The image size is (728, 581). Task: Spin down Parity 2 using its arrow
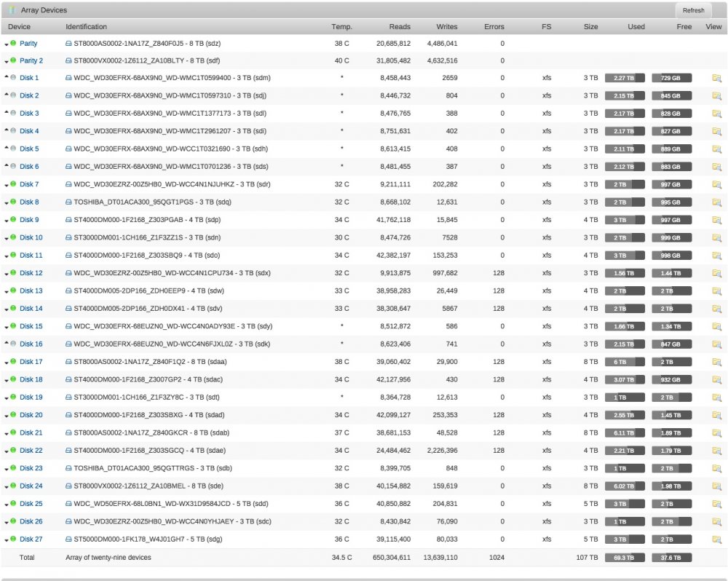click(x=7, y=61)
